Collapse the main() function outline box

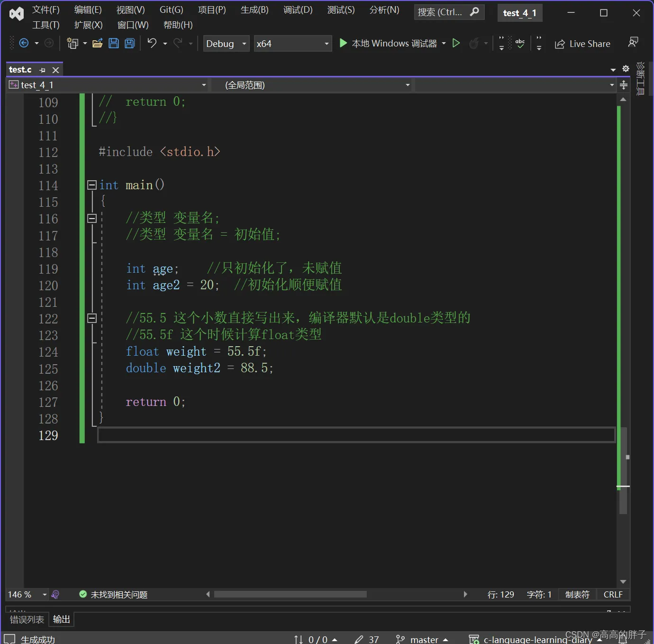(92, 185)
